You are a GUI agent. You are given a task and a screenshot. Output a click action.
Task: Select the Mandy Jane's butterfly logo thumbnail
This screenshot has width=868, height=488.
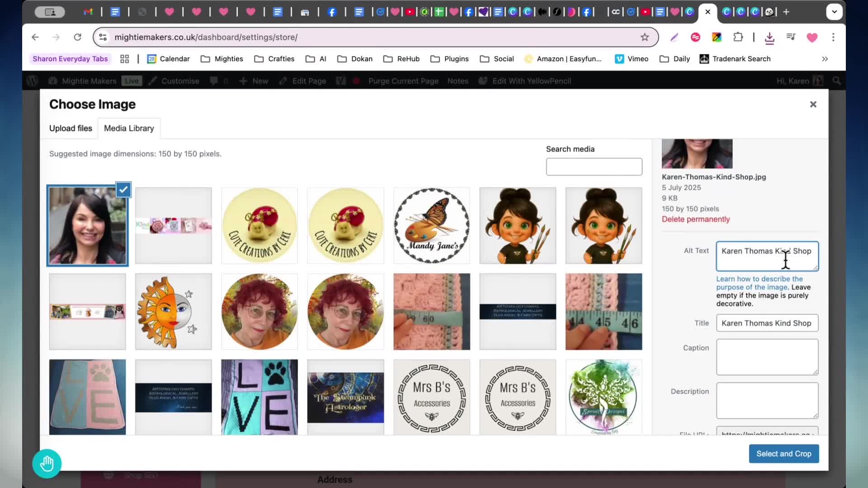(x=432, y=225)
